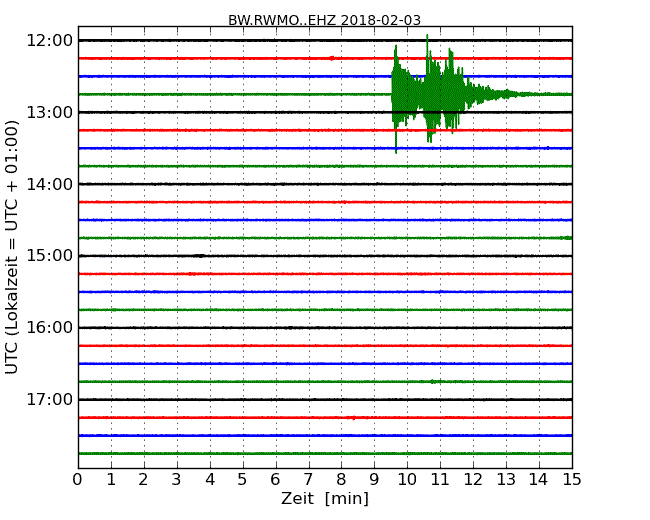Click the 9 minute tick label
650x520 pixels.
coord(374,480)
